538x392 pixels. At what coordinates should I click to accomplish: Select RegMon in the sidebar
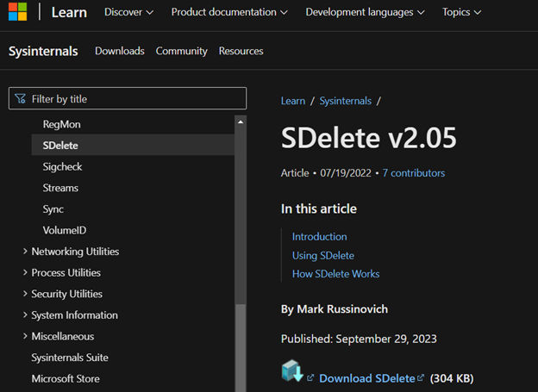click(x=62, y=124)
